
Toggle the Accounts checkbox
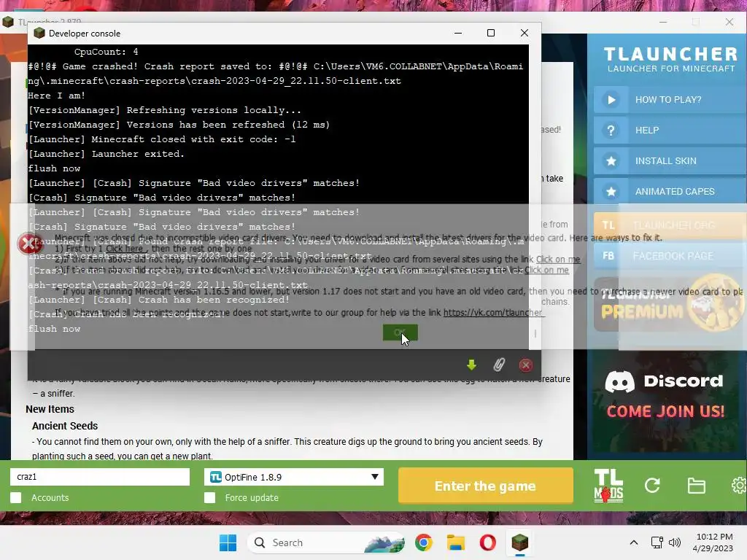[16, 497]
